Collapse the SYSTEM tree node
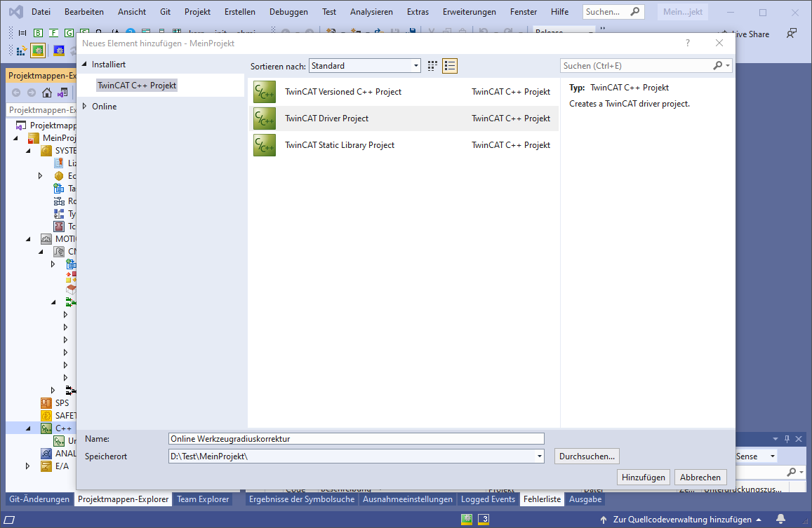 [29, 151]
